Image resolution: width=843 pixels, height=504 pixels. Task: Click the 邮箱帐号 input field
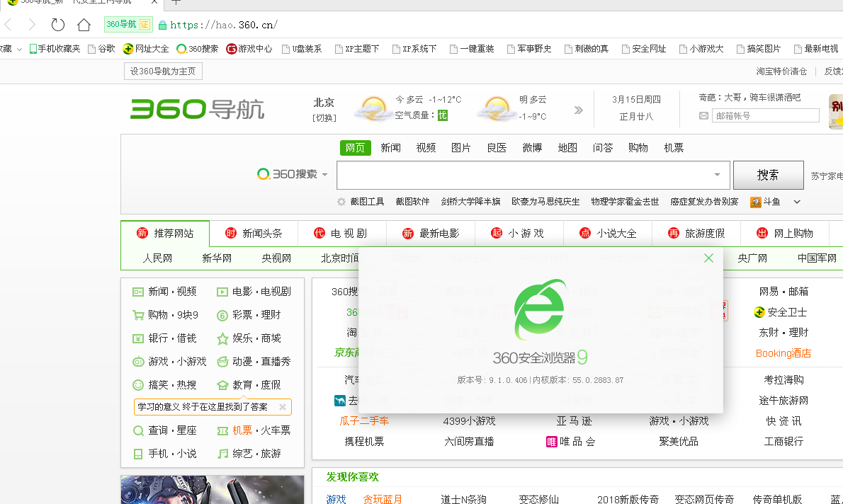click(766, 115)
